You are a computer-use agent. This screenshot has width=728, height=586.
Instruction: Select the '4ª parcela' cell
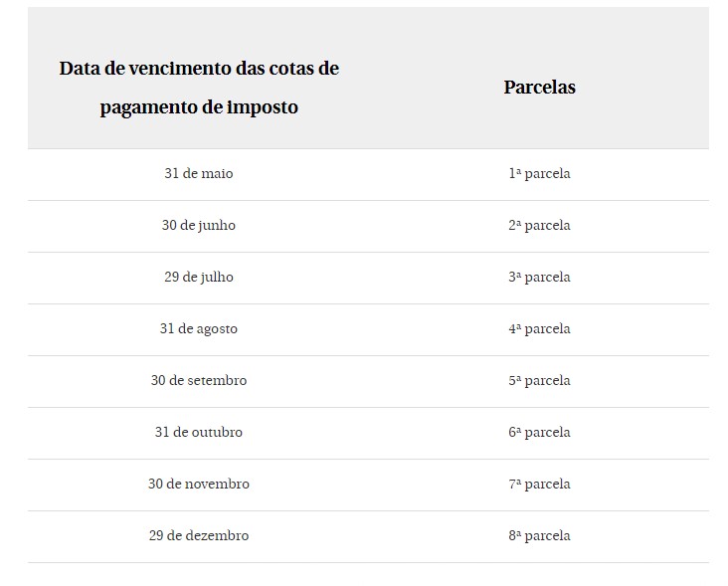tap(539, 329)
